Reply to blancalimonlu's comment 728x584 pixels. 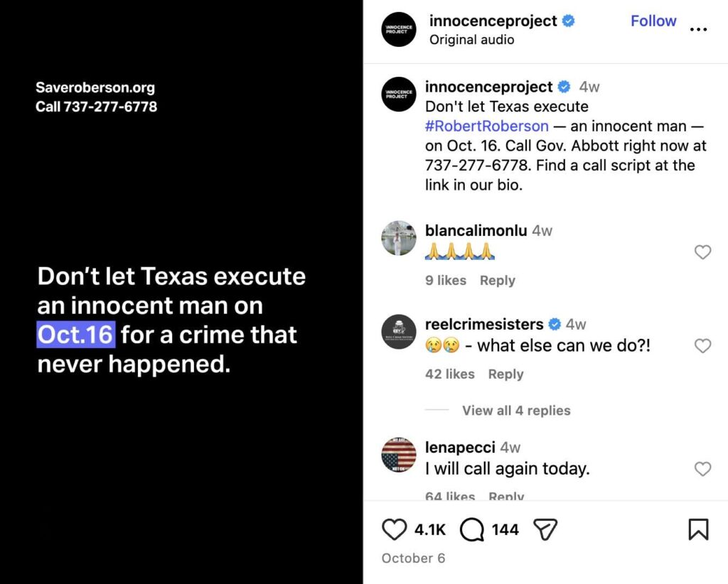[x=498, y=280]
